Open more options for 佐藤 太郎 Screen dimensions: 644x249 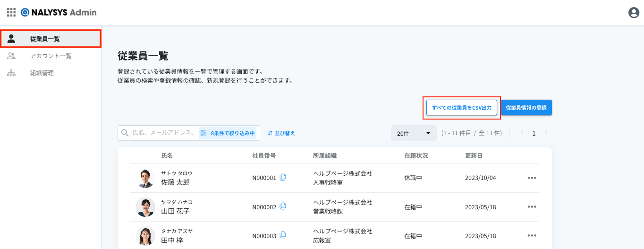[532, 178]
